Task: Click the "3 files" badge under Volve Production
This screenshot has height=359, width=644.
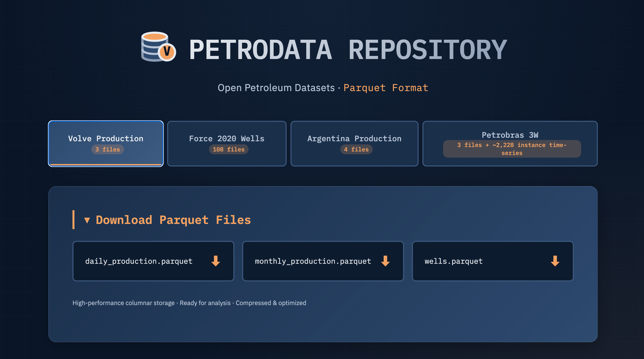Action: click(108, 149)
